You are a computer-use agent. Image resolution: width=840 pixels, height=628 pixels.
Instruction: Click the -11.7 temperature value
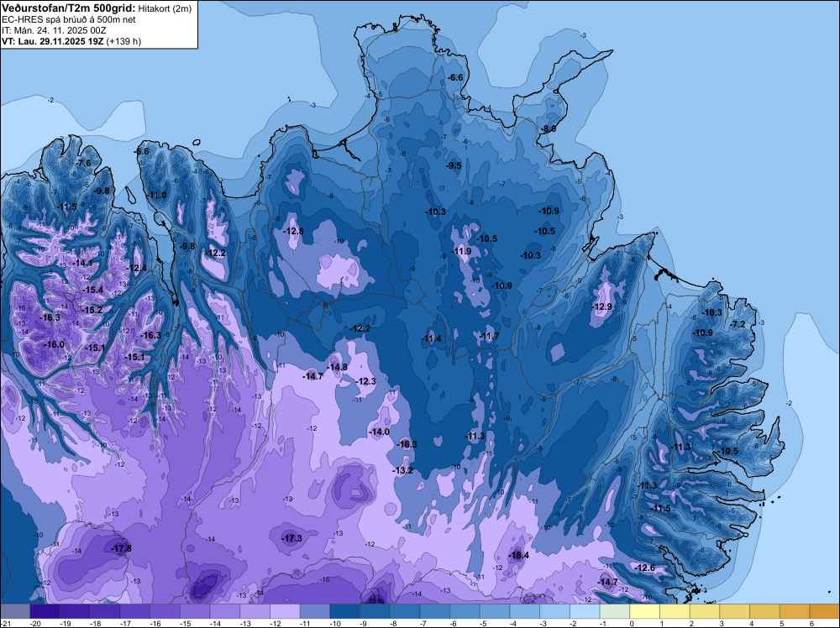488,336
